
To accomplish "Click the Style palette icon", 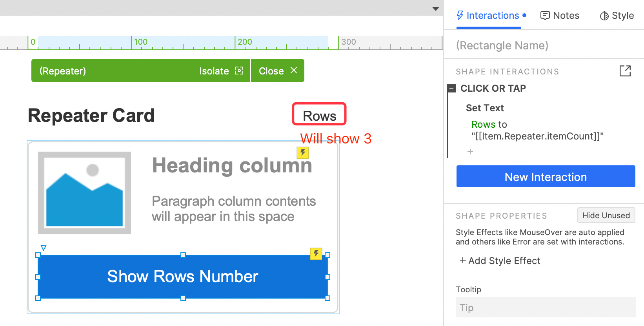I will [604, 16].
